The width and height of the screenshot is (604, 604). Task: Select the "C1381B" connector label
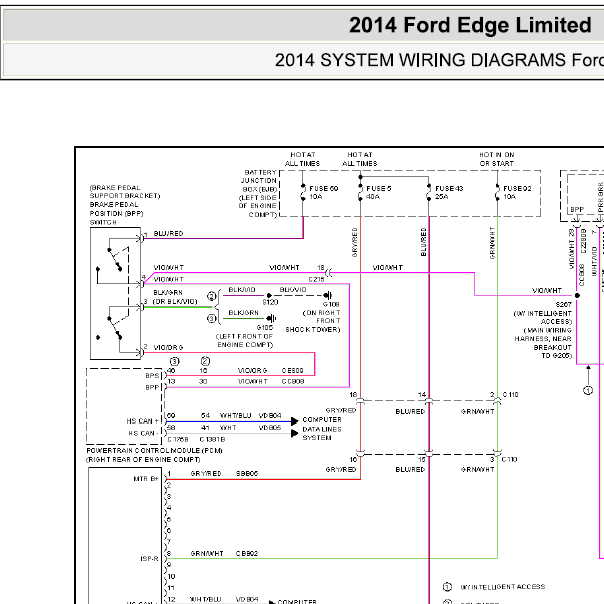[212, 439]
